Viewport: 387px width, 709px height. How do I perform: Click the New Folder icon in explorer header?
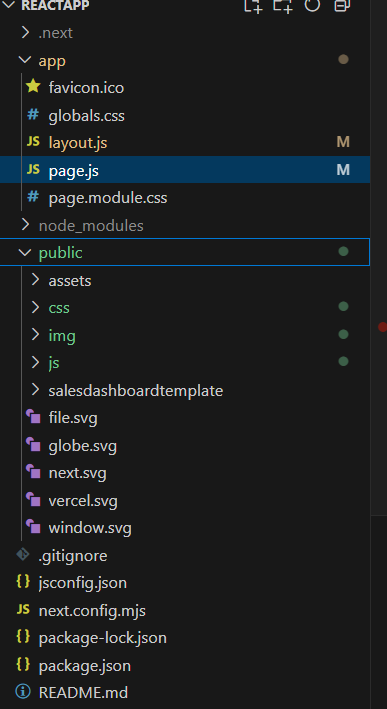tap(283, 5)
